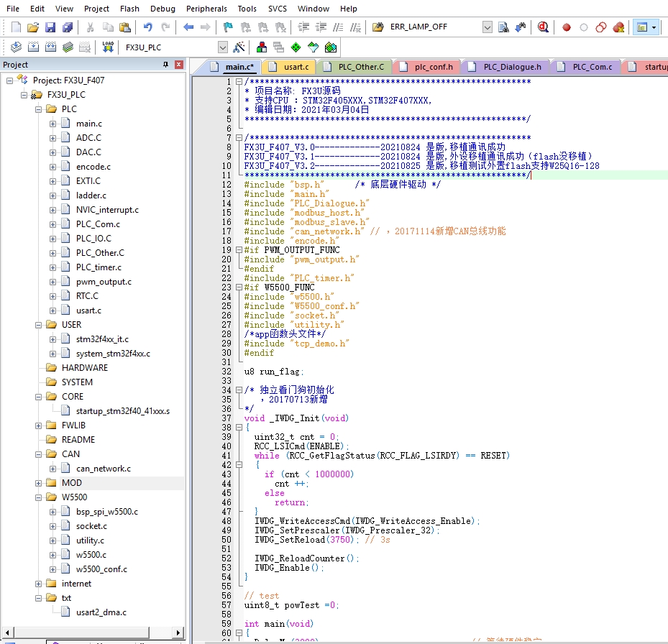668x644 pixels.
Task: Expand main.c dependencies in tree
Action: [x=52, y=124]
